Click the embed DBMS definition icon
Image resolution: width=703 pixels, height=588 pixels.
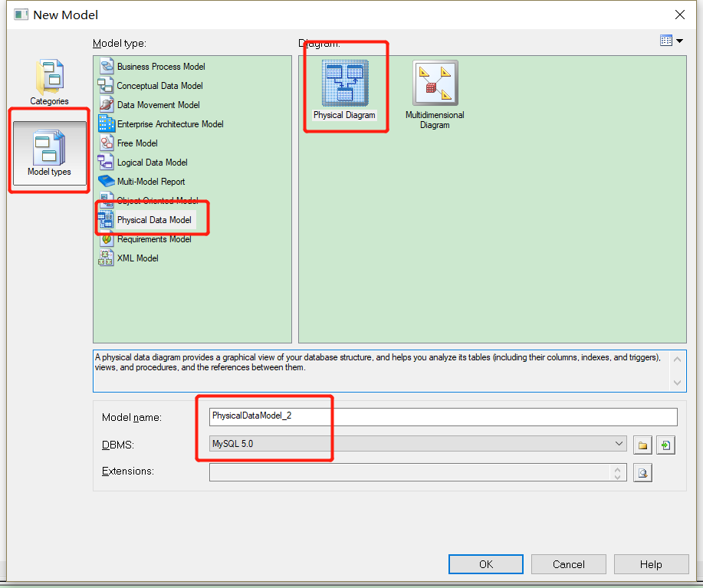(x=665, y=445)
